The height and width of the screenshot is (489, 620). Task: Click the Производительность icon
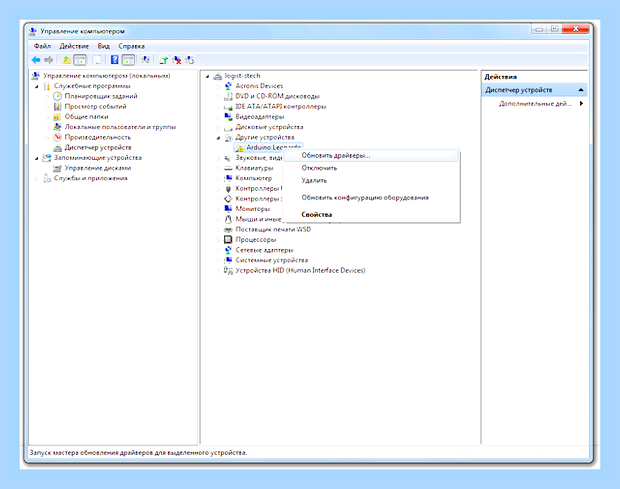coord(57,137)
